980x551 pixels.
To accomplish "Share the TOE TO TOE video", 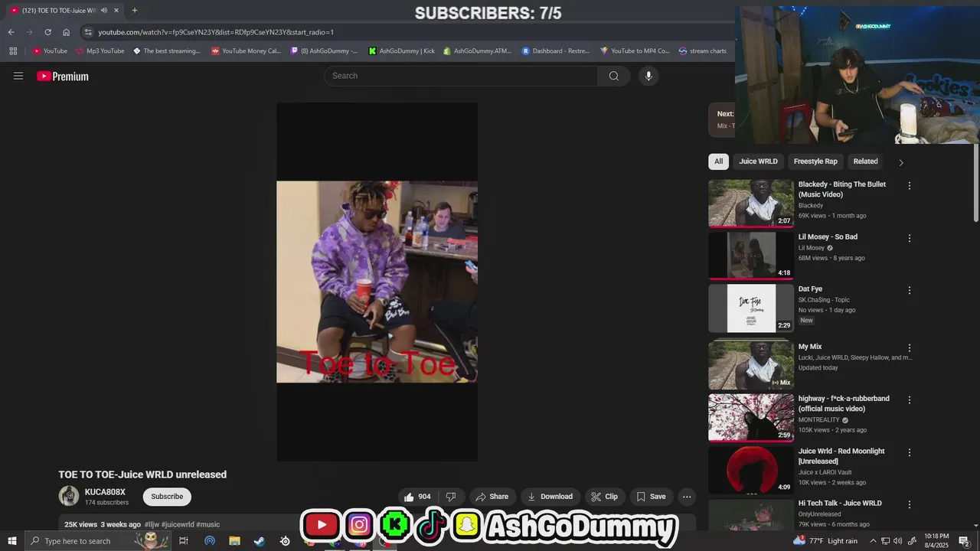I will (492, 497).
